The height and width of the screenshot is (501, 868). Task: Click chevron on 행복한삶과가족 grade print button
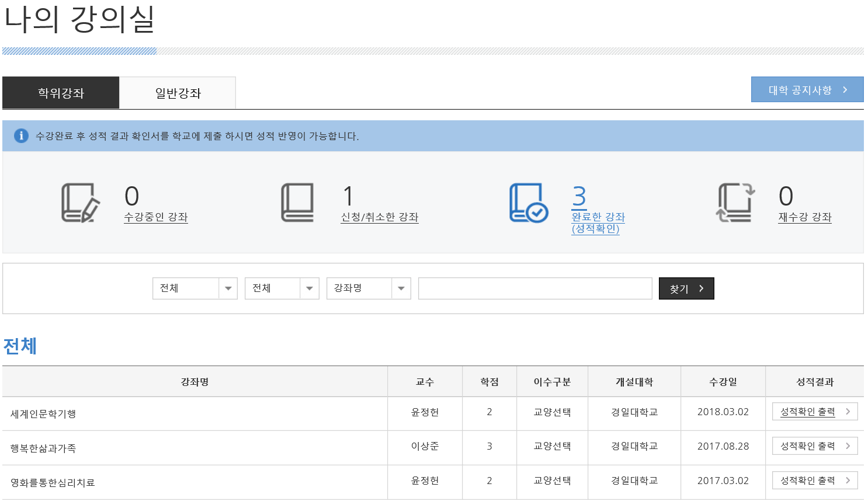[848, 446]
